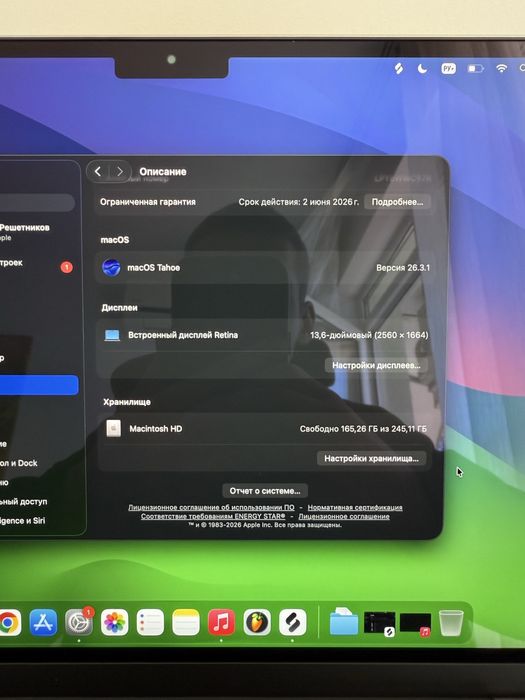Click the S-logo menu bar status icon
Image resolution: width=525 pixels, height=700 pixels.
pyautogui.click(x=399, y=68)
